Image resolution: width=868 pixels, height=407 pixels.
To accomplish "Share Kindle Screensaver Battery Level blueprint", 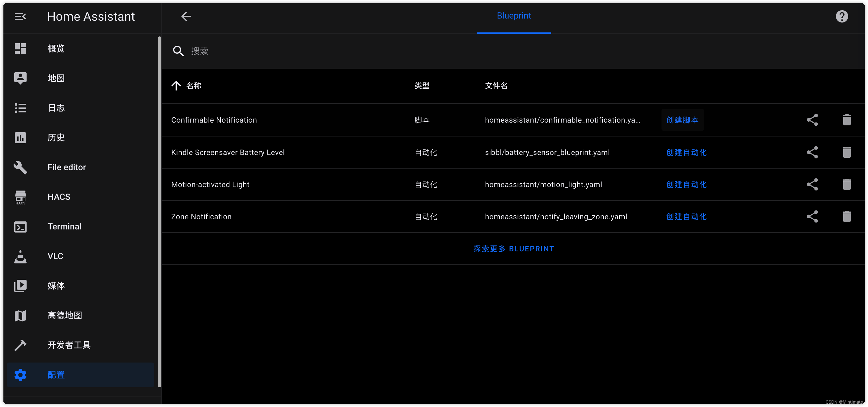I will pos(812,152).
